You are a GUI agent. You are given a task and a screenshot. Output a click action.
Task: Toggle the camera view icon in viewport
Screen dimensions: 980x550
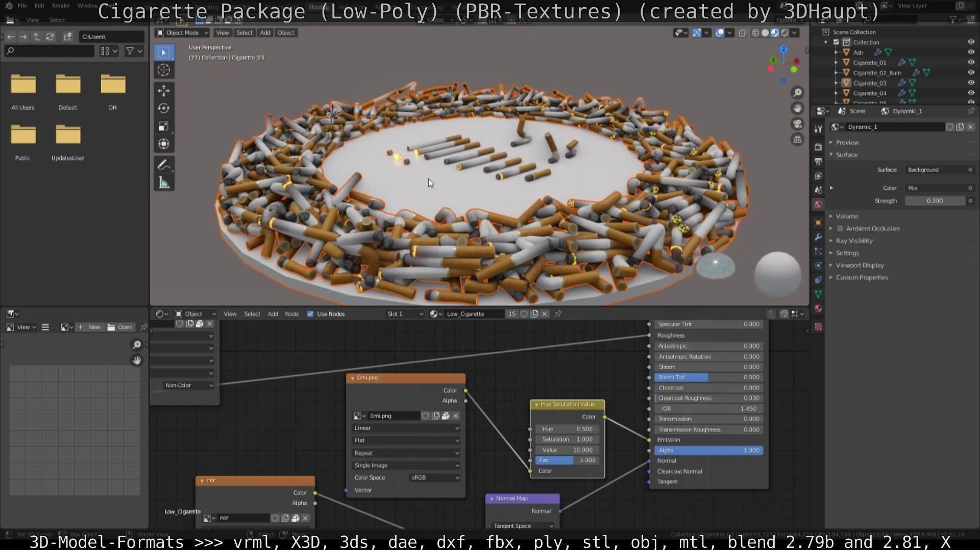click(797, 124)
